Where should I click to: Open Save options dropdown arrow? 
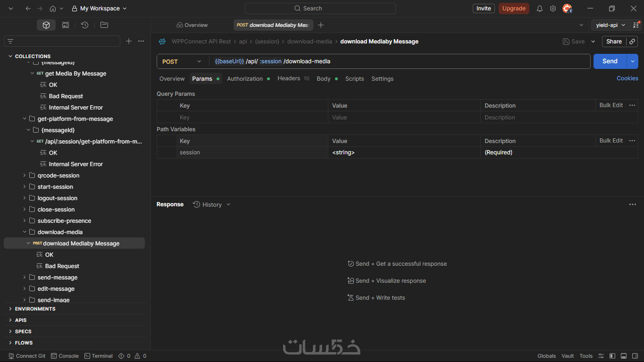tap(594, 42)
